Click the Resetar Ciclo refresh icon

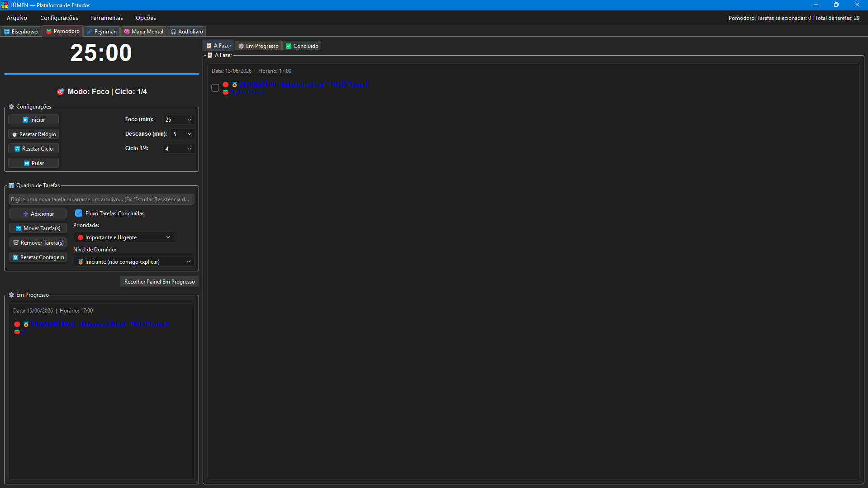[17, 149]
